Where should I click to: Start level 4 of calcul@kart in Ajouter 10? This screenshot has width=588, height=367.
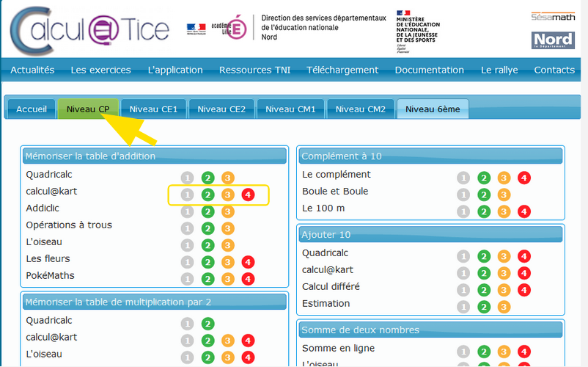(x=524, y=274)
